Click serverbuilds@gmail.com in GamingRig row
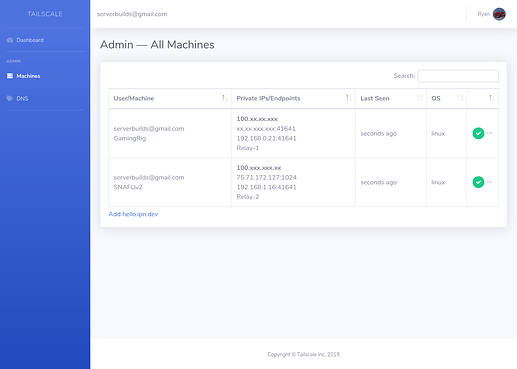Image resolution: width=517 pixels, height=369 pixels. click(x=149, y=129)
